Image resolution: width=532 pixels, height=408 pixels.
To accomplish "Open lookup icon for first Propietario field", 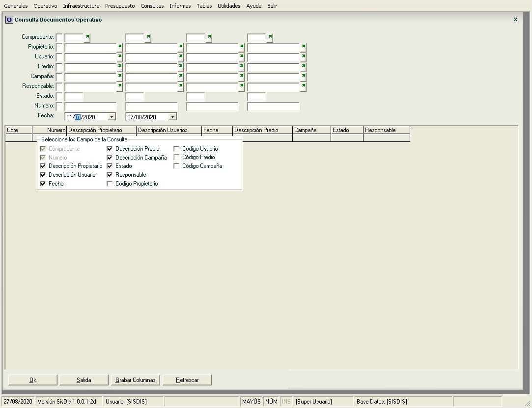I will pyautogui.click(x=119, y=48).
